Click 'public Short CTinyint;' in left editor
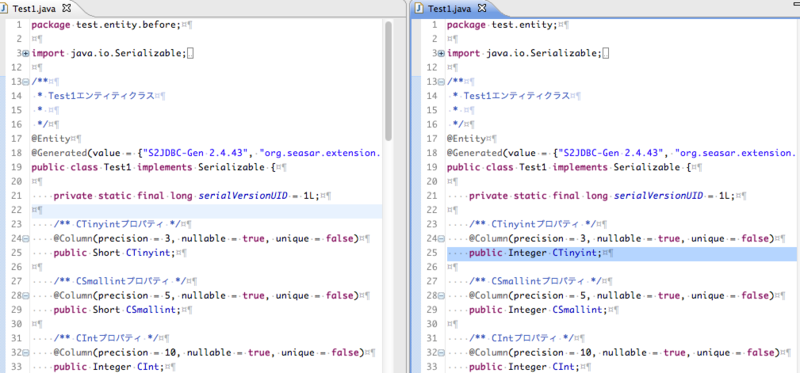This screenshot has width=800, height=373. click(x=114, y=253)
